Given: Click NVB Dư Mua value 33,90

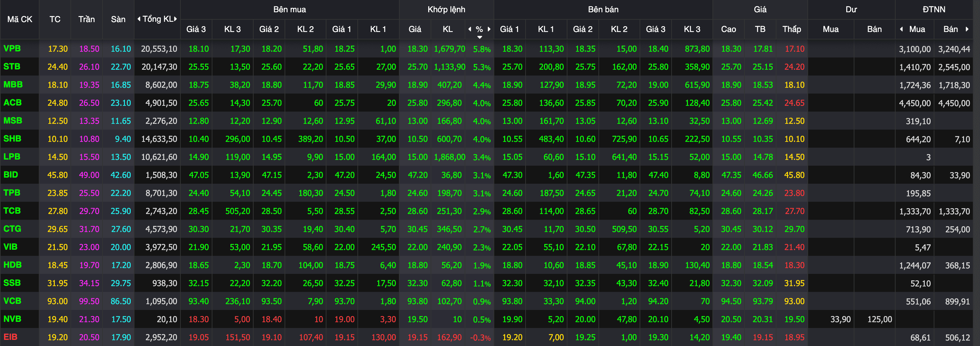Looking at the screenshot, I should tap(840, 319).
